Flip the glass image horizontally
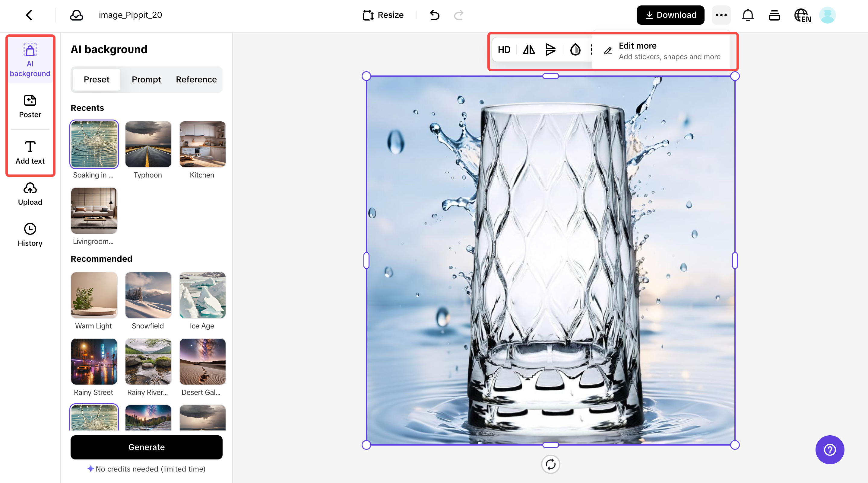Image resolution: width=868 pixels, height=483 pixels. (528, 50)
